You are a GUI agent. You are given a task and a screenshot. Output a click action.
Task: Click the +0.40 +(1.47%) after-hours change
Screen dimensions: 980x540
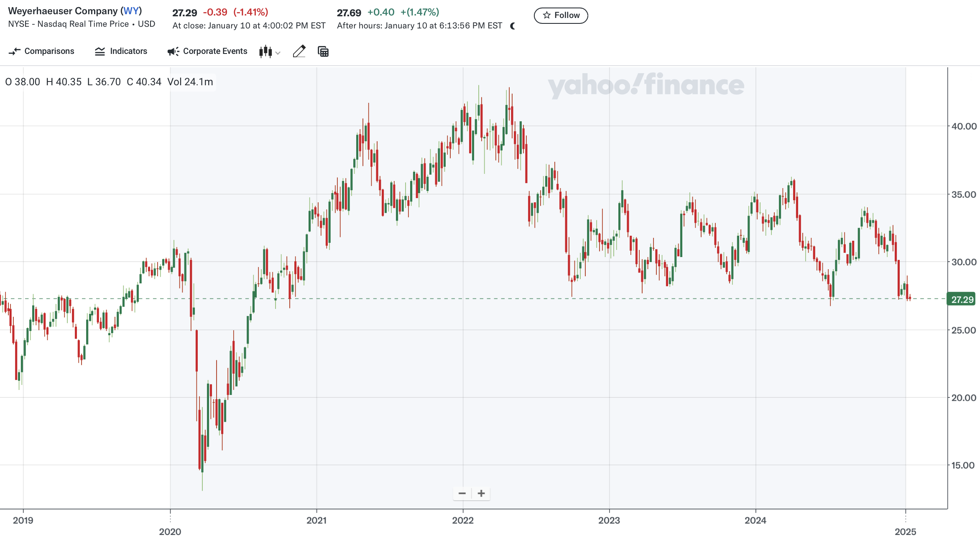coord(403,12)
